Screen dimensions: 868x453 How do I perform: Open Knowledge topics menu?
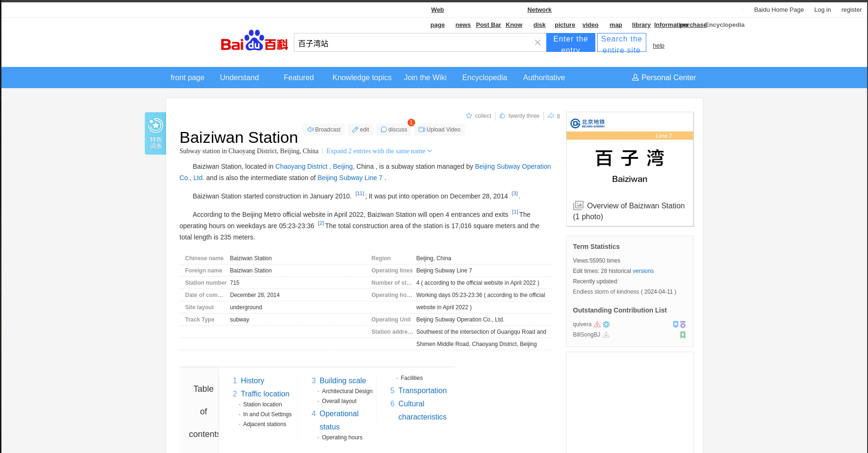coord(362,77)
